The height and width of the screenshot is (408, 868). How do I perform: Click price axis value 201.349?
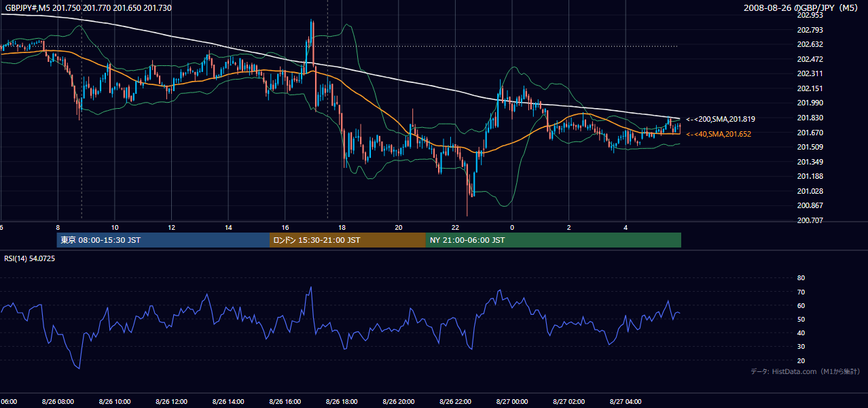pos(810,162)
